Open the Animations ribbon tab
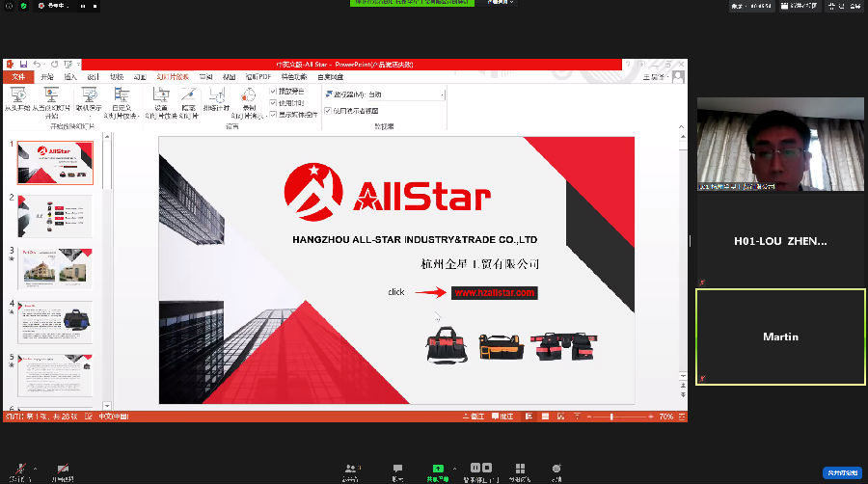The width and height of the screenshot is (868, 484). [x=140, y=77]
